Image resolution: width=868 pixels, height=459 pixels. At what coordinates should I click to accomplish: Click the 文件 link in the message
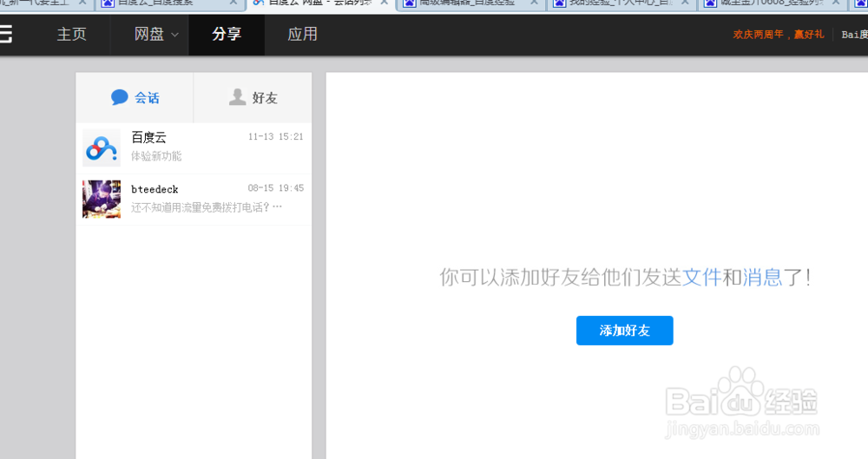(x=702, y=277)
